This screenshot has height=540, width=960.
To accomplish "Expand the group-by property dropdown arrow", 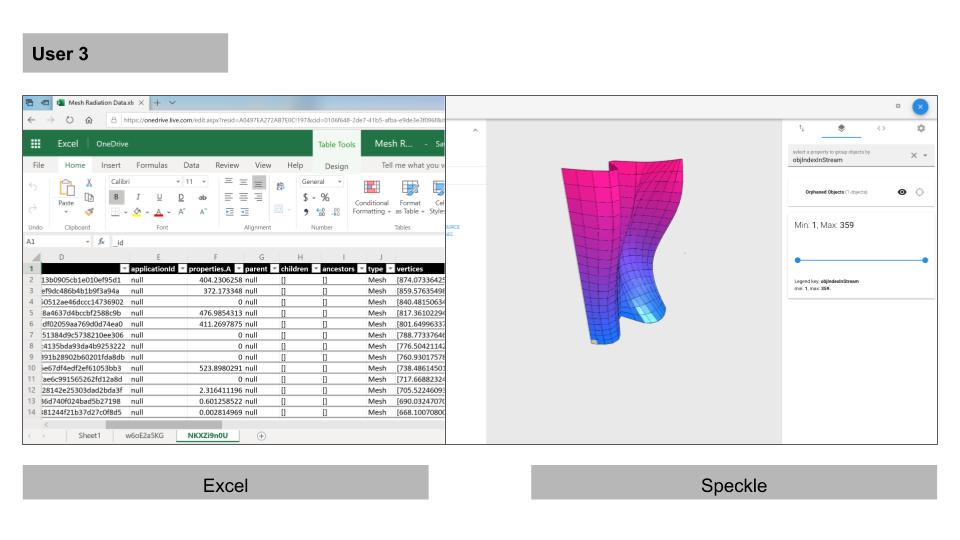I will point(925,156).
